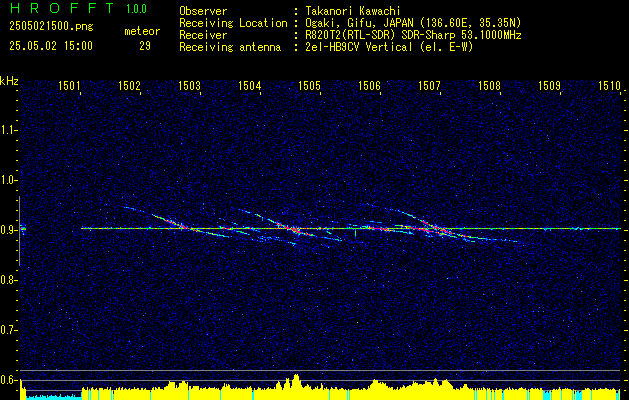Click the 1507 time marker
This screenshot has width=629, height=400.
[429, 85]
